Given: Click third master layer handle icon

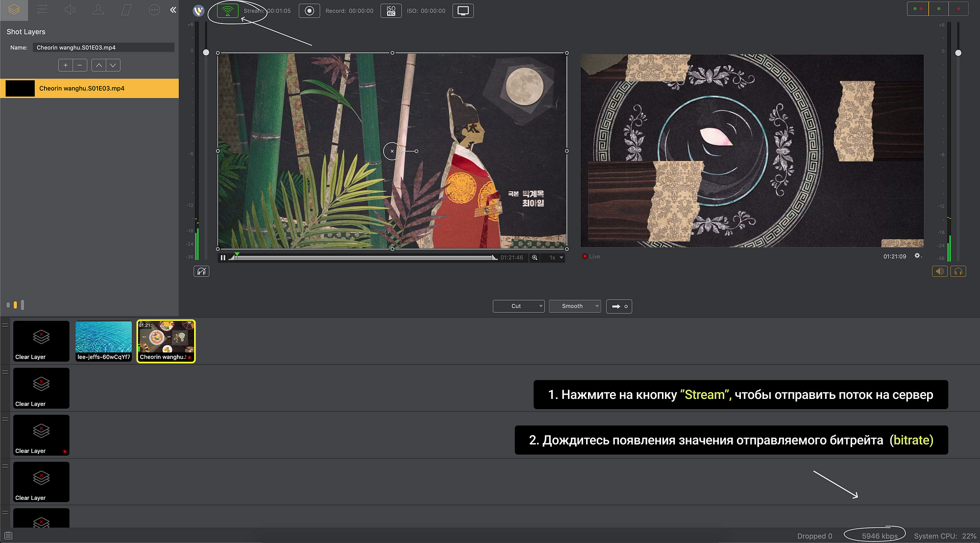Looking at the screenshot, I should [x=5, y=419].
